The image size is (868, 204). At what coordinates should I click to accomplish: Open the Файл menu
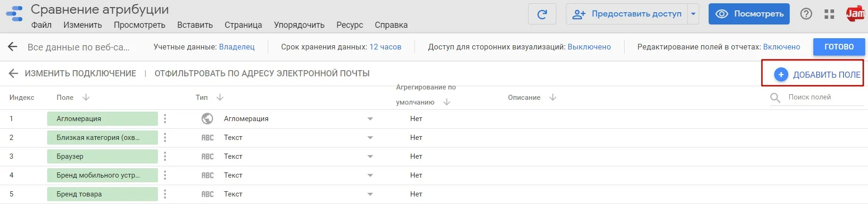(x=41, y=25)
